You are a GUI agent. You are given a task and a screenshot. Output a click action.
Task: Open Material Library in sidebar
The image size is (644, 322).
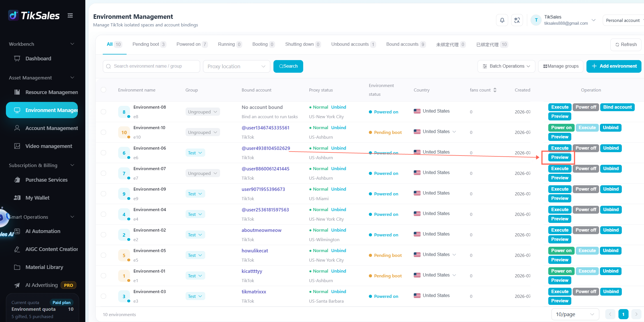(44, 267)
